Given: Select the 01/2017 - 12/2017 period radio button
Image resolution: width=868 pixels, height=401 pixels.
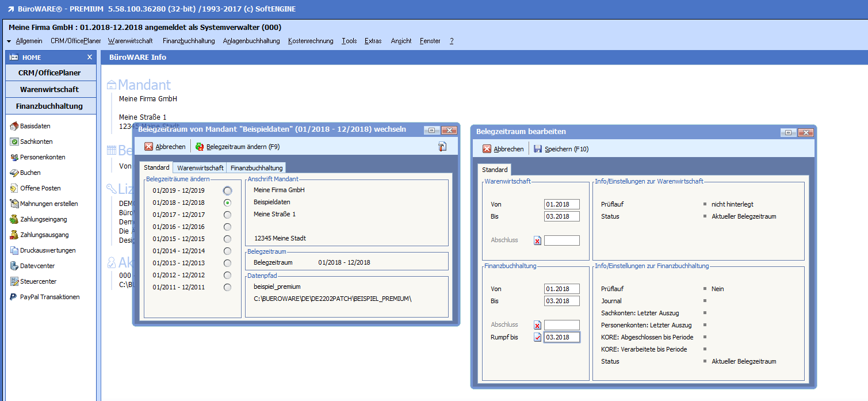Looking at the screenshot, I should pyautogui.click(x=228, y=215).
